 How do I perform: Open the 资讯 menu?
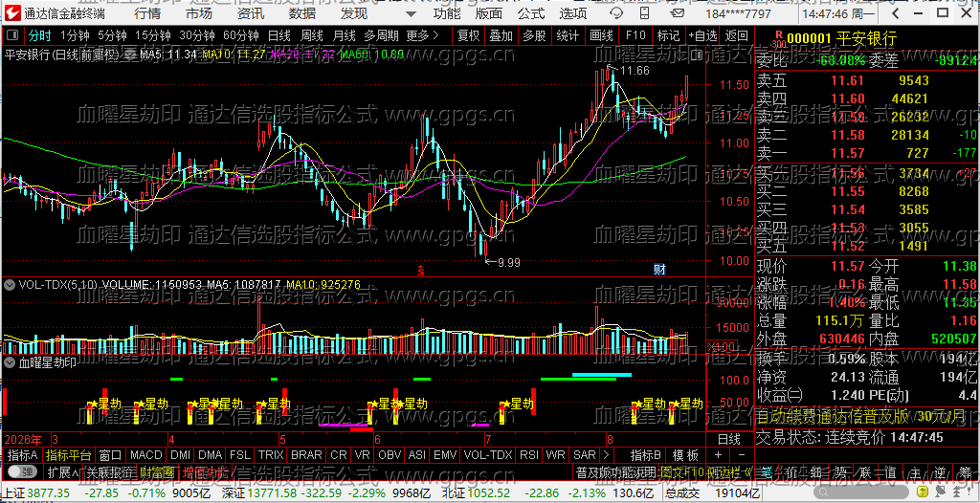[251, 13]
